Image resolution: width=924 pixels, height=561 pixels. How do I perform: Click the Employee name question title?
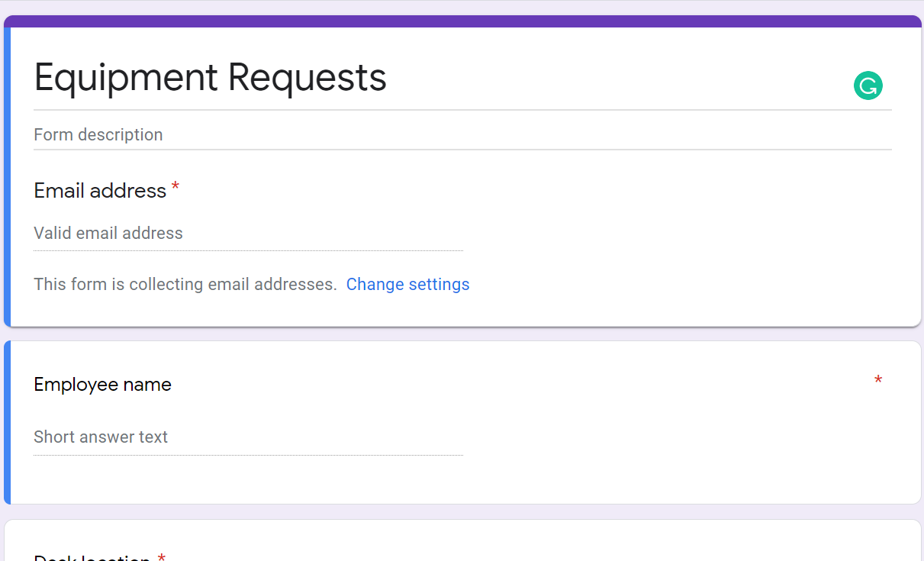pos(102,384)
